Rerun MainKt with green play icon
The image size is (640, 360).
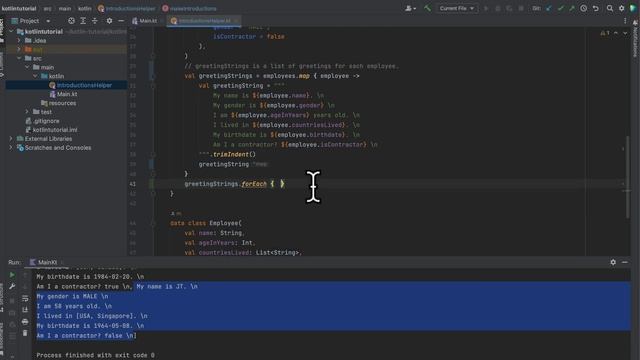coord(12,275)
